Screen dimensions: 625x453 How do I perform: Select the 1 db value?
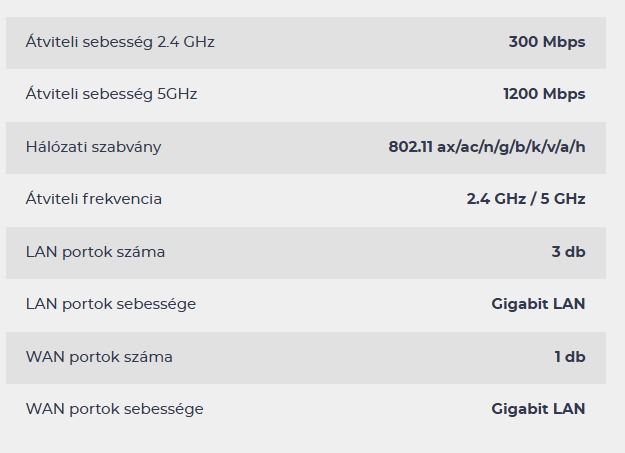pyautogui.click(x=570, y=357)
